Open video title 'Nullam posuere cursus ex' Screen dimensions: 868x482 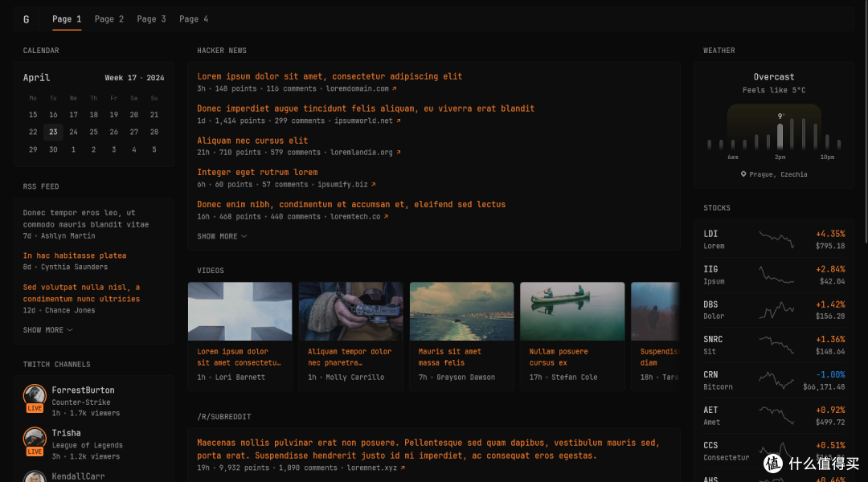pos(559,357)
